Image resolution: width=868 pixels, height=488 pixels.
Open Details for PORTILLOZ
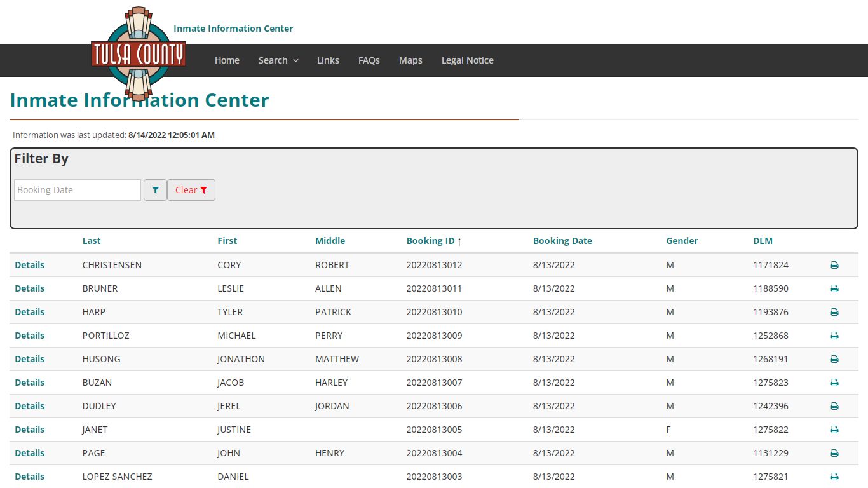[30, 335]
